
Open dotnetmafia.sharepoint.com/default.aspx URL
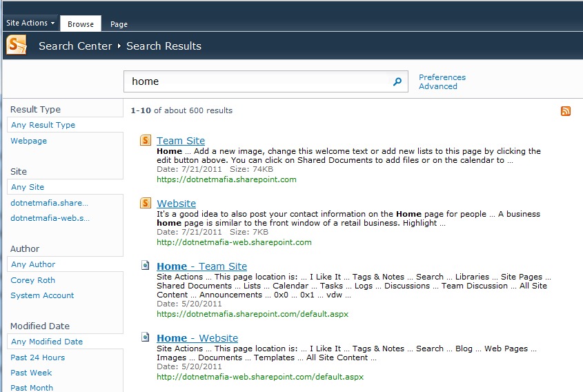pos(253,314)
